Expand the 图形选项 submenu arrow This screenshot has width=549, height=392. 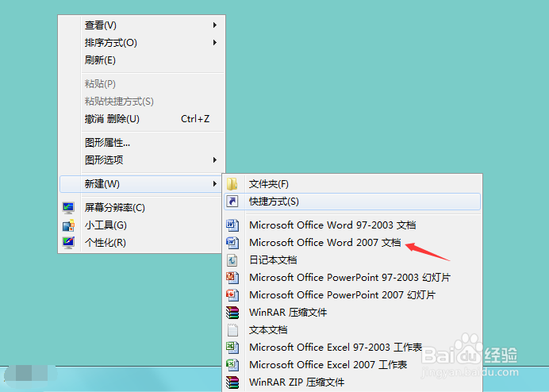pyautogui.click(x=215, y=160)
